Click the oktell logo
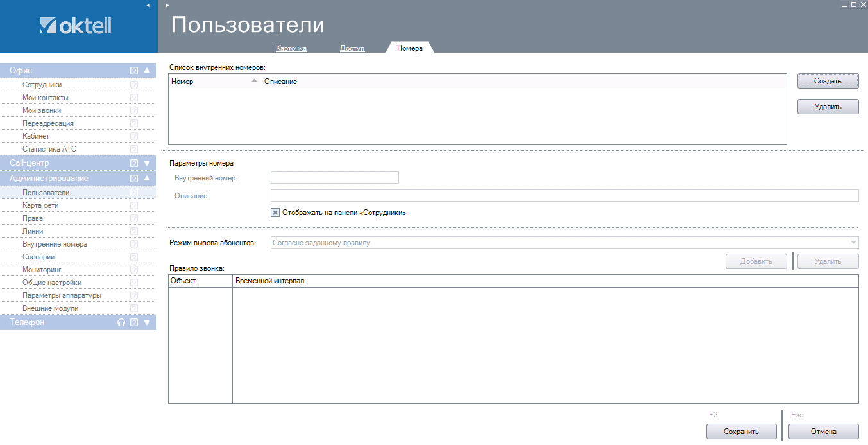 pos(76,26)
